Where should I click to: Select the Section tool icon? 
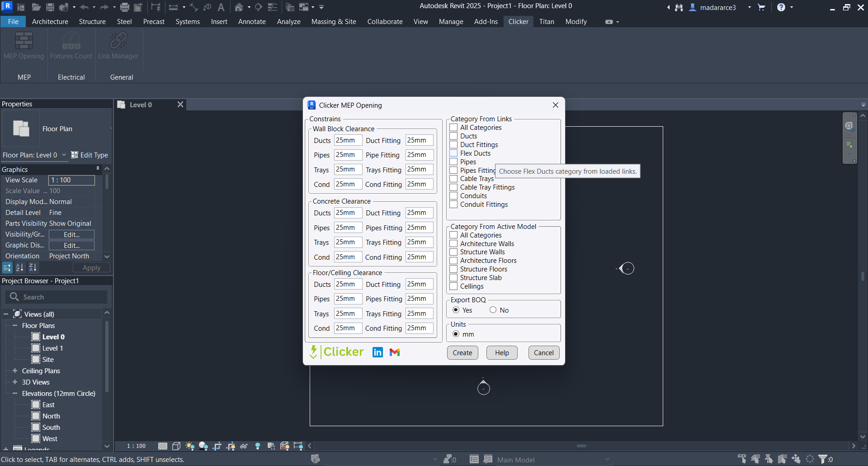click(x=259, y=7)
